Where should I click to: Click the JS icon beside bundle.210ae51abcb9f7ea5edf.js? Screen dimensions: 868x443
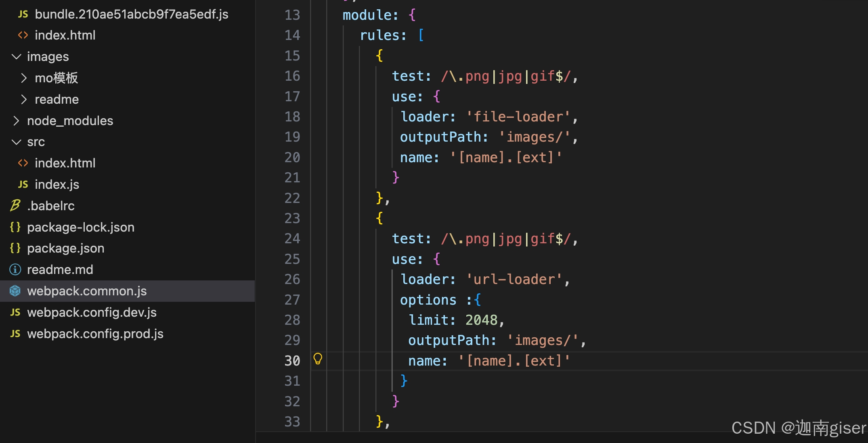[23, 15]
